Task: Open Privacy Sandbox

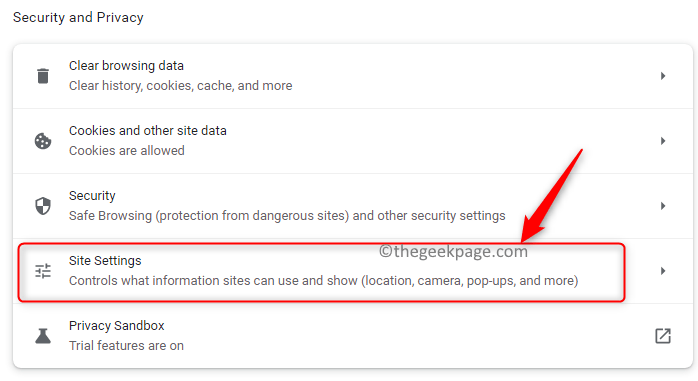Action: coord(353,336)
